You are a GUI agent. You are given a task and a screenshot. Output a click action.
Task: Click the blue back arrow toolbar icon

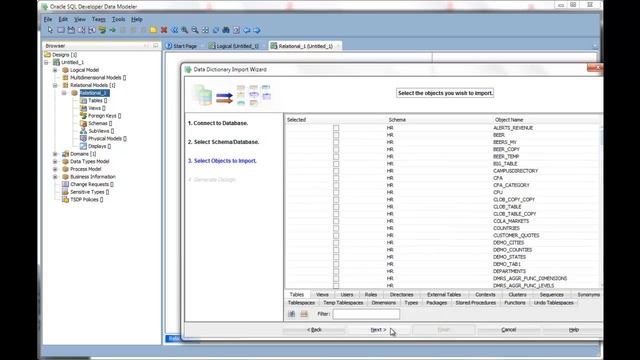pos(247,30)
